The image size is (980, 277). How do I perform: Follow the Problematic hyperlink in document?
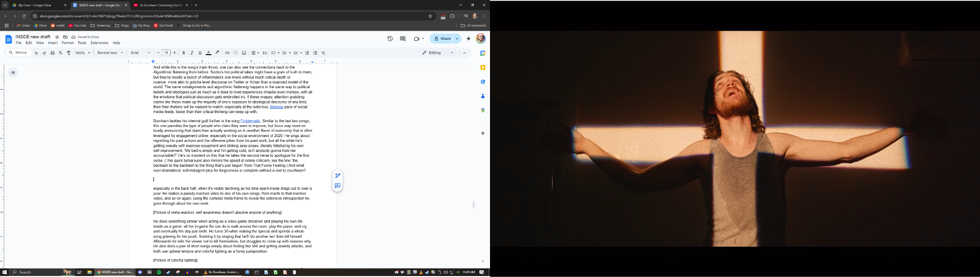(x=250, y=121)
